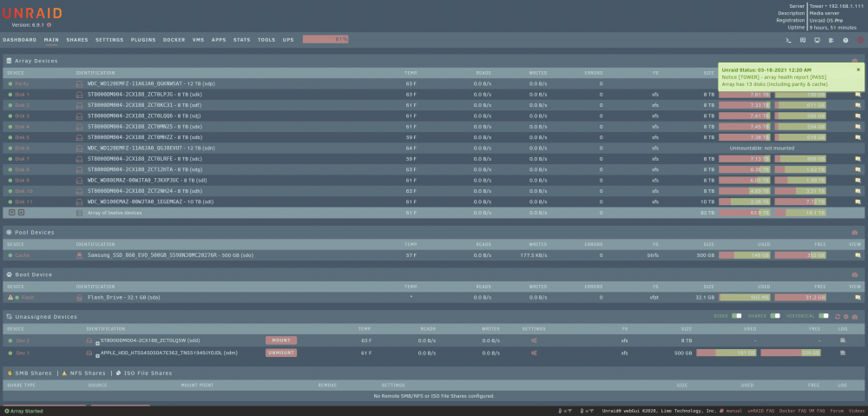Browse Cache pool contents via its folder icon

click(x=858, y=255)
